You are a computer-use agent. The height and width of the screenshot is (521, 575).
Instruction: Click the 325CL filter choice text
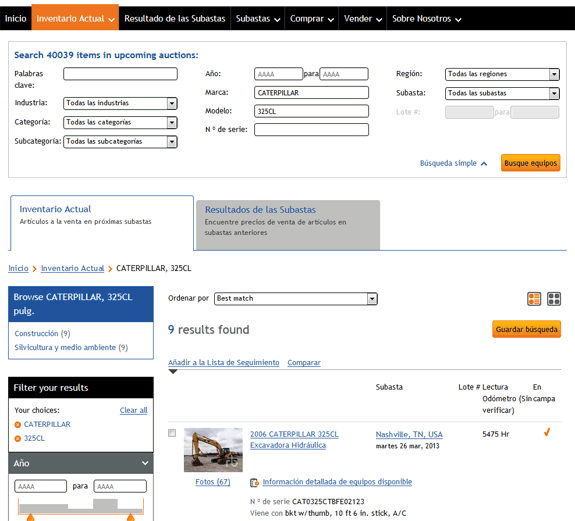pyautogui.click(x=34, y=438)
